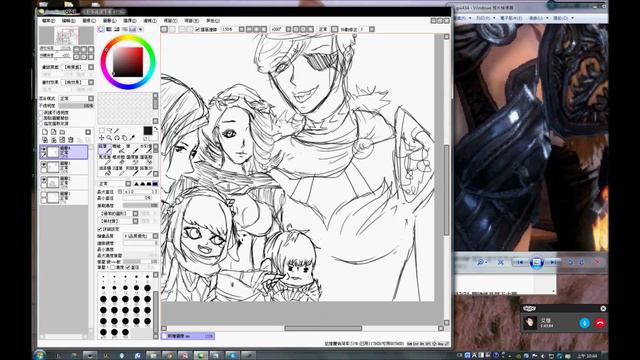Open the 編輯 (Edit) menu in SAI
This screenshot has height=360, width=640.
[68, 20]
